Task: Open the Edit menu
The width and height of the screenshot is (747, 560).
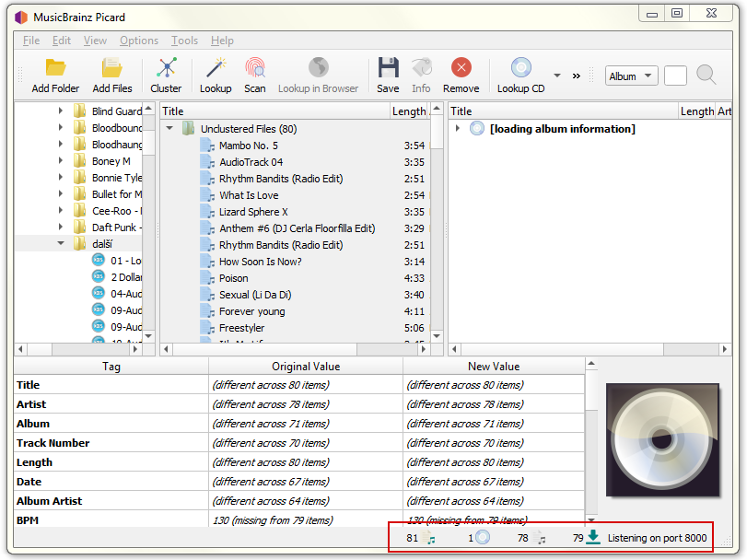Action: tap(62, 41)
